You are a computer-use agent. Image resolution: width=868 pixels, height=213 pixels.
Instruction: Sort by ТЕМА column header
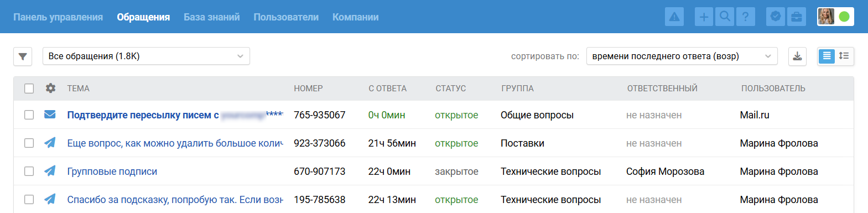[79, 89]
